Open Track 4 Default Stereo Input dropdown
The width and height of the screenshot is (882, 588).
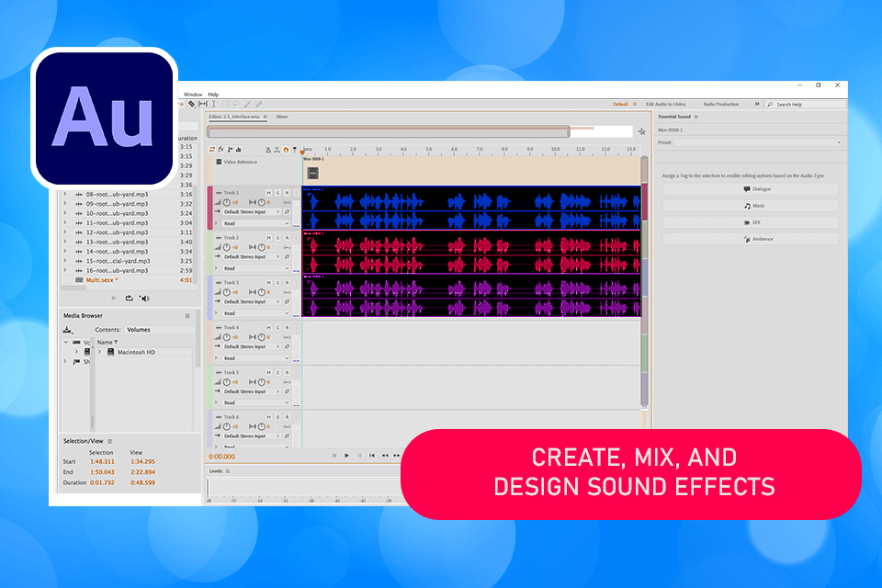(252, 346)
